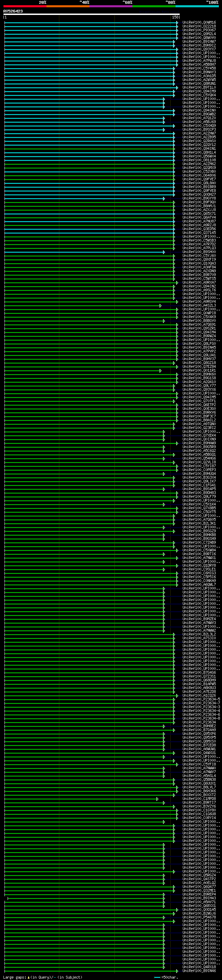The height and width of the screenshot is (980, 222).
Task: Click the =50char. scale legend
Action: (x=166, y=977)
